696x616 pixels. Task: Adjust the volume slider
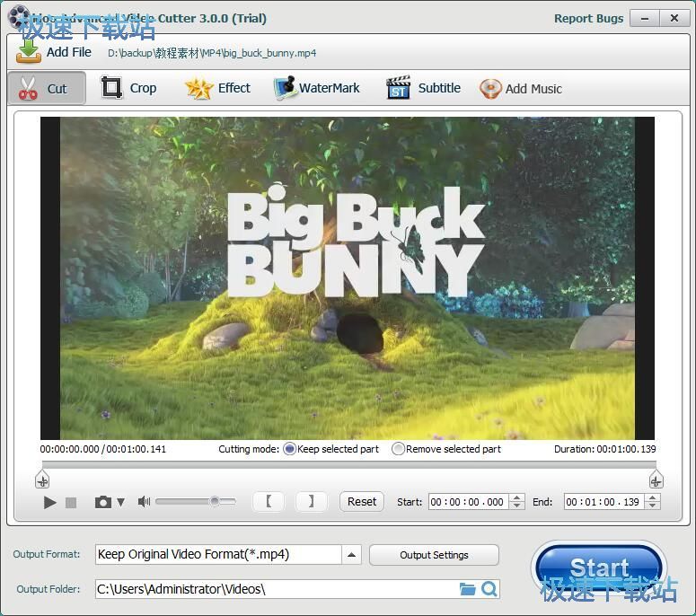[x=195, y=501]
